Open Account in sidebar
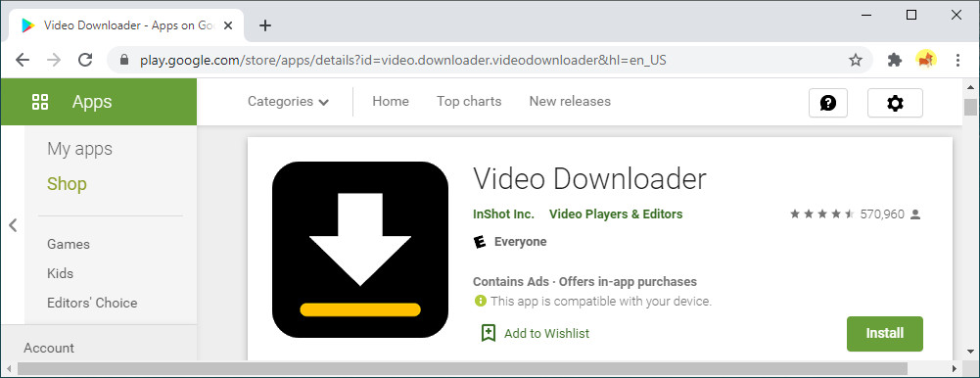The image size is (980, 378). click(x=49, y=348)
